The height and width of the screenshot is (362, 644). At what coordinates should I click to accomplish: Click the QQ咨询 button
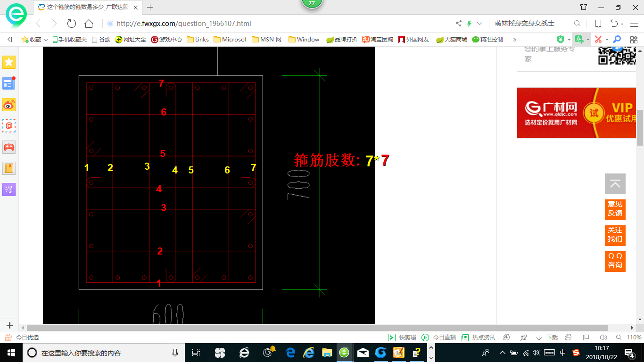point(615,261)
